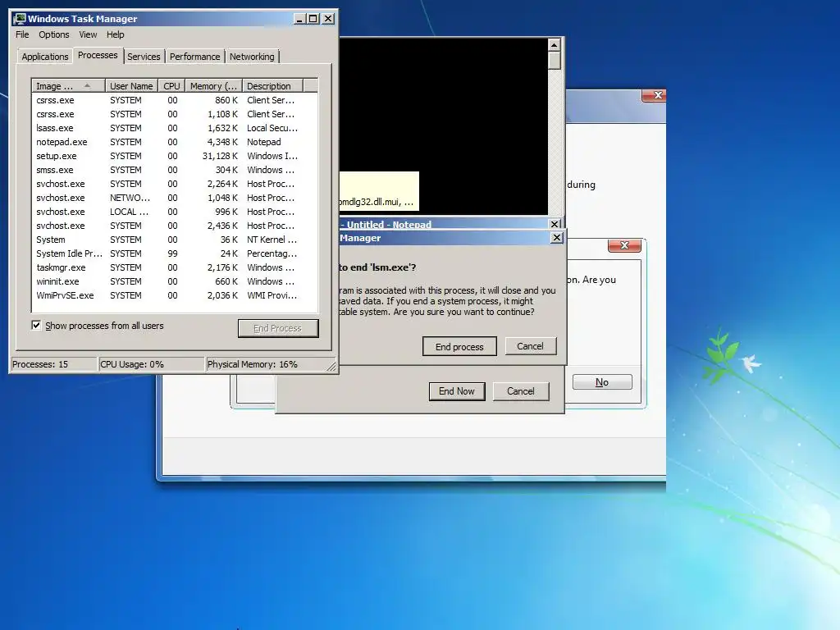Click No in the background dialog
Image resolution: width=840 pixels, height=630 pixels.
[602, 382]
